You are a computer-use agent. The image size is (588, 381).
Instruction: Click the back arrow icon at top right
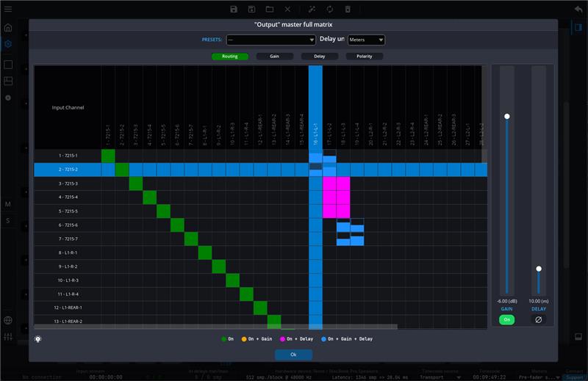pyautogui.click(x=578, y=10)
